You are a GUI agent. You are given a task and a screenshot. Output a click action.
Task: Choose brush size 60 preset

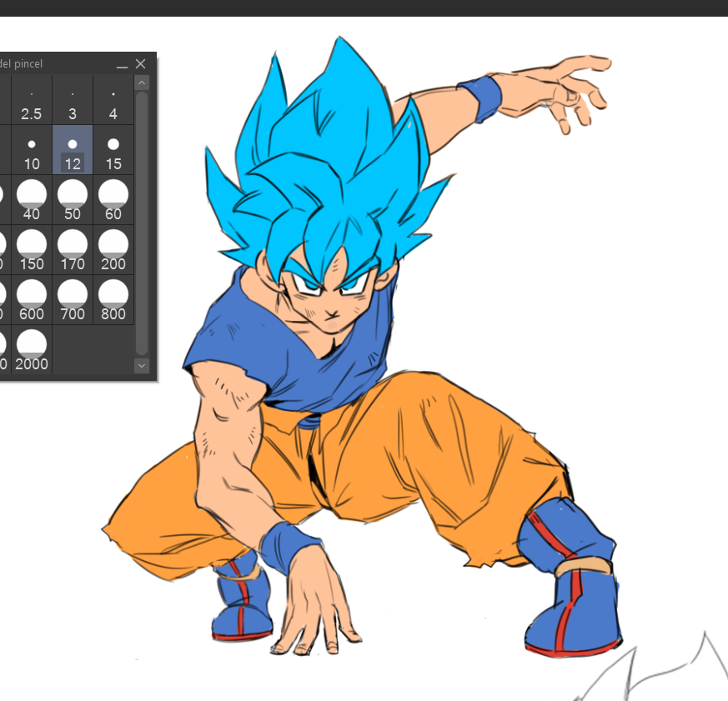[113, 200]
